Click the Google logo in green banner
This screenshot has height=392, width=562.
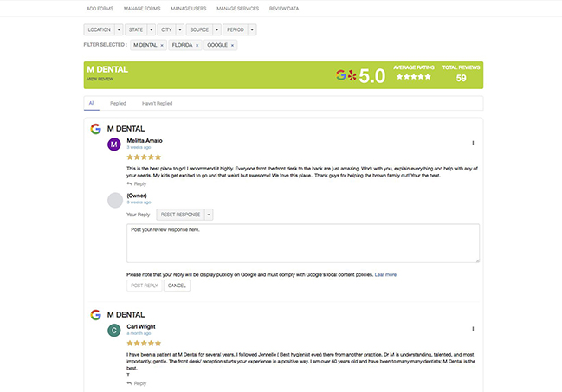click(341, 75)
